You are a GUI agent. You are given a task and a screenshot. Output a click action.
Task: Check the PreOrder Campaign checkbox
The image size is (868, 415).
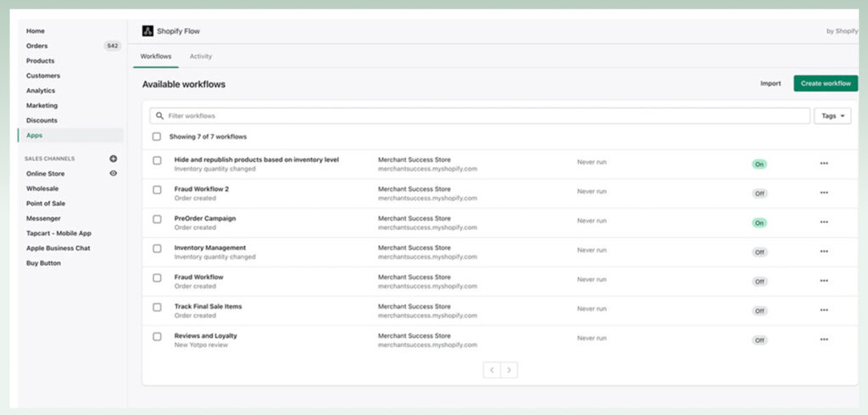pos(157,220)
